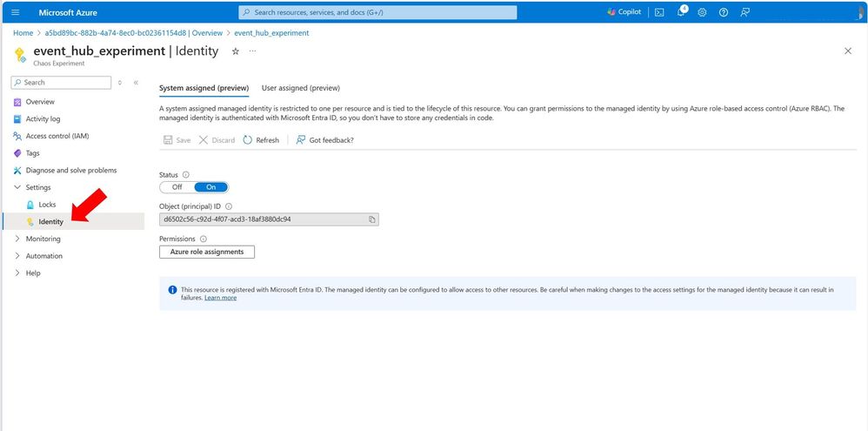Click the feedback icon in header
868x431 pixels.
click(x=745, y=12)
